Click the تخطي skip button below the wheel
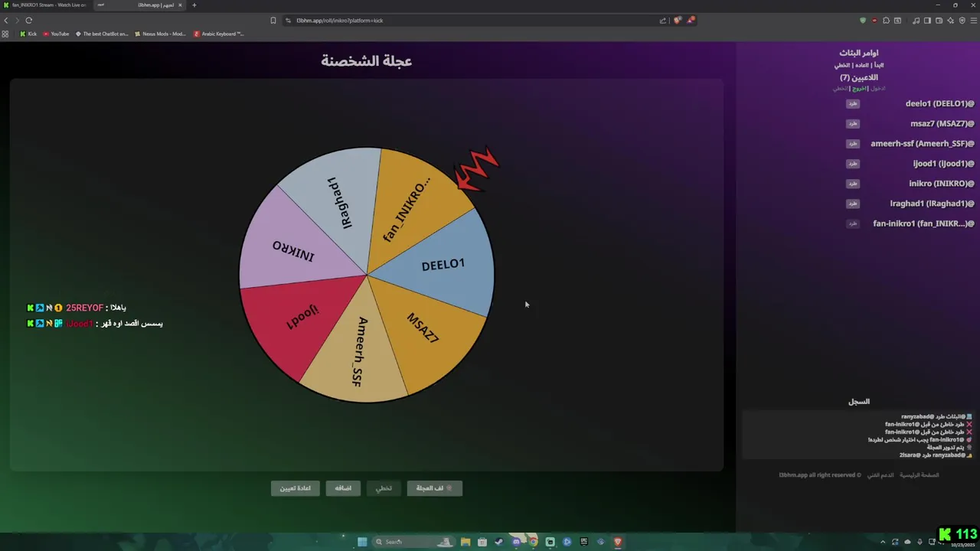 tap(384, 488)
